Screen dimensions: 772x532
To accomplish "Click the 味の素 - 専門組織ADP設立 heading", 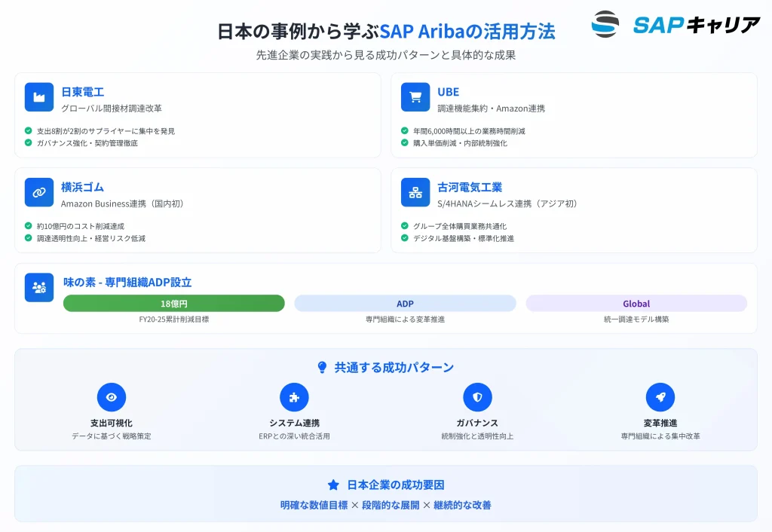I will (127, 283).
